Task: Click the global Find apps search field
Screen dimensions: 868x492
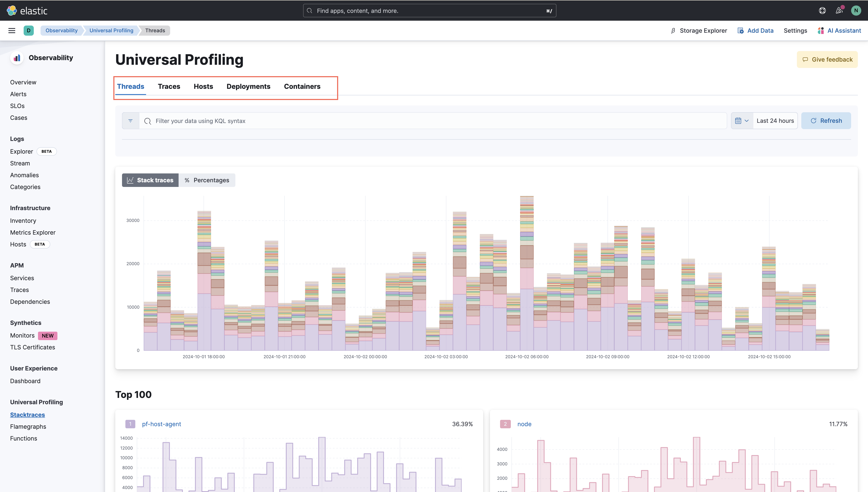Action: pyautogui.click(x=430, y=11)
